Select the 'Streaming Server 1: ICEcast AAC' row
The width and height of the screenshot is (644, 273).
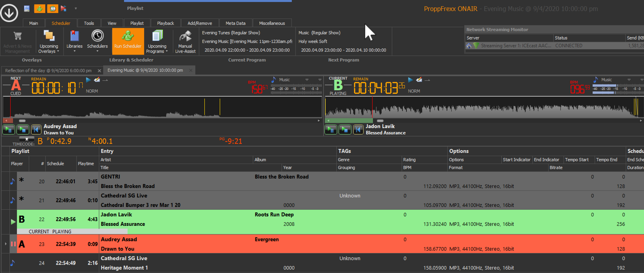click(x=554, y=46)
